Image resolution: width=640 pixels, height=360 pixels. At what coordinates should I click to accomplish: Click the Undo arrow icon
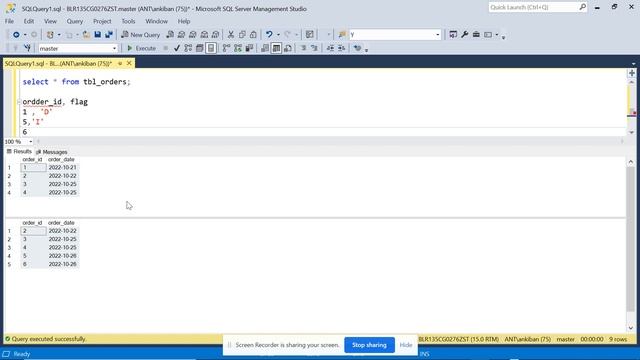point(269,34)
